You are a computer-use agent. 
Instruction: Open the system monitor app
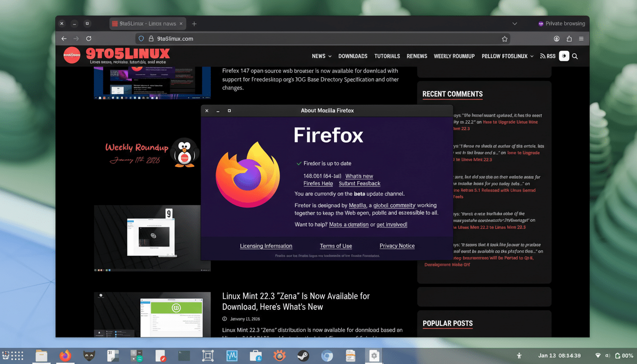232,355
